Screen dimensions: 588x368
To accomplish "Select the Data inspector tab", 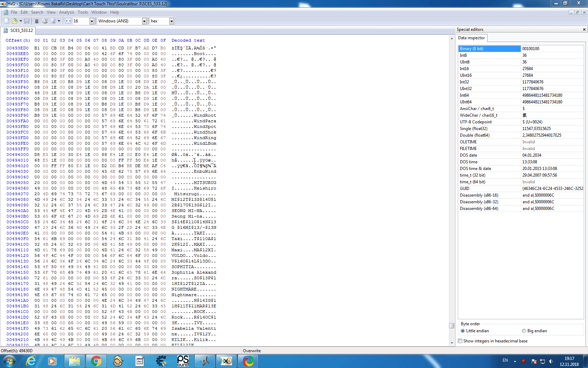I will click(471, 38).
